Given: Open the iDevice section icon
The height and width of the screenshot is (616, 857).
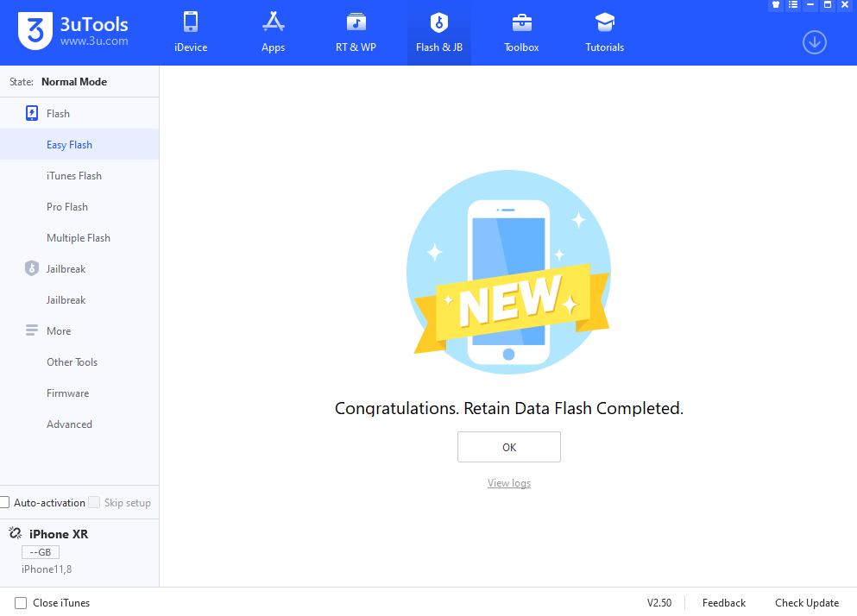Looking at the screenshot, I should 191,22.
